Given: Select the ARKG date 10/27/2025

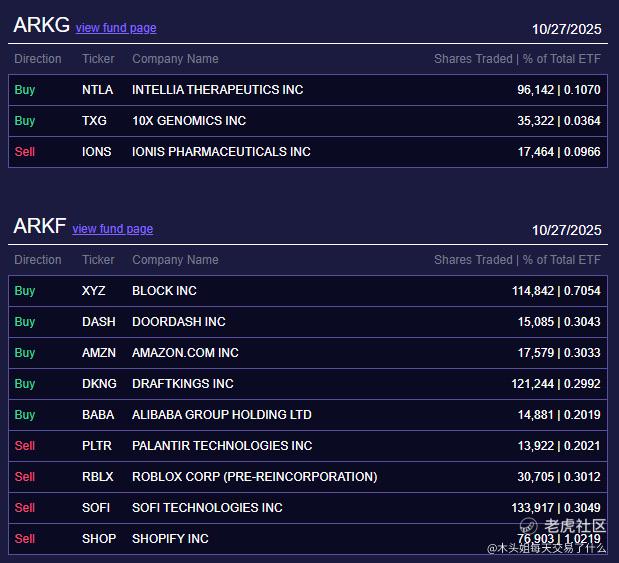Looking at the screenshot, I should click(x=566, y=29).
